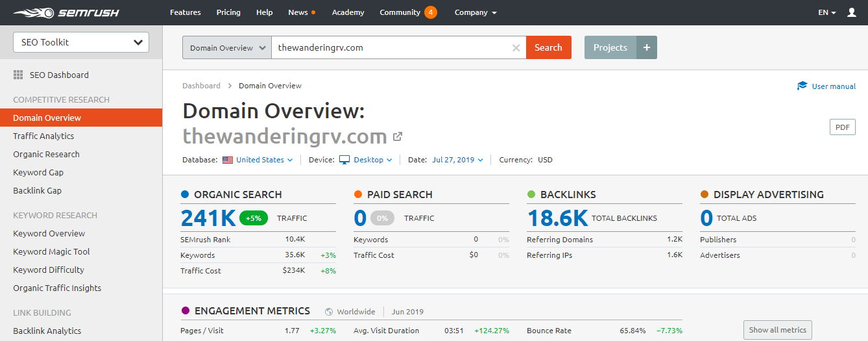Screen dimensions: 868x341
Task: Click the 0% paid traffic badge
Action: tap(382, 218)
